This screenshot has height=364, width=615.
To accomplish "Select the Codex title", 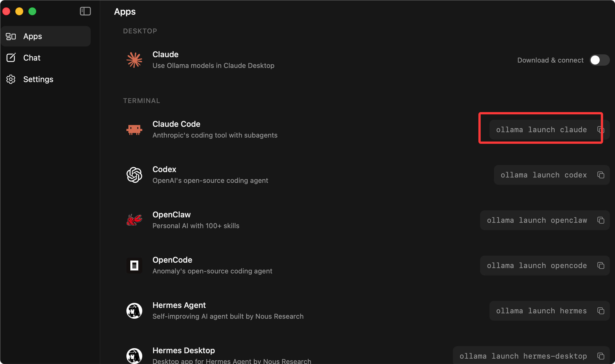I will click(x=164, y=169).
